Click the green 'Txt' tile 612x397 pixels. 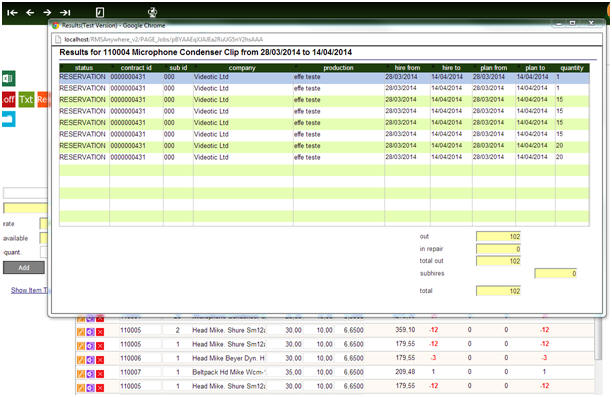[x=27, y=100]
